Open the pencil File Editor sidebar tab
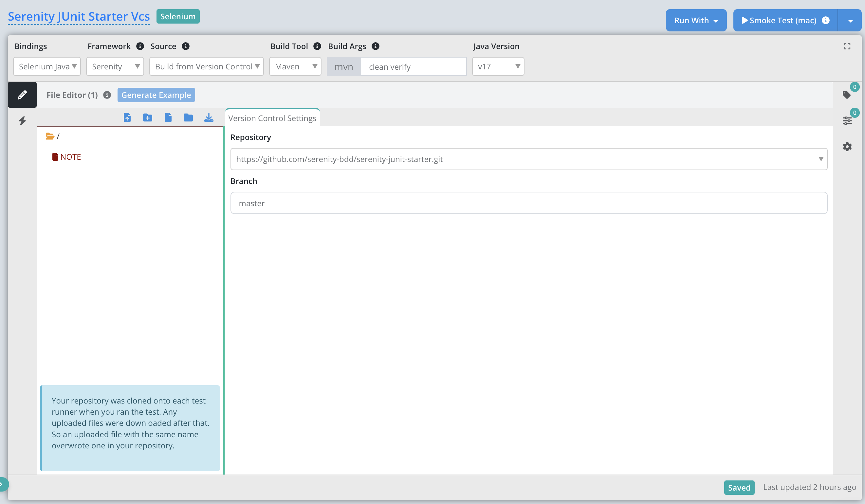Viewport: 865px width, 504px height. pos(22,95)
